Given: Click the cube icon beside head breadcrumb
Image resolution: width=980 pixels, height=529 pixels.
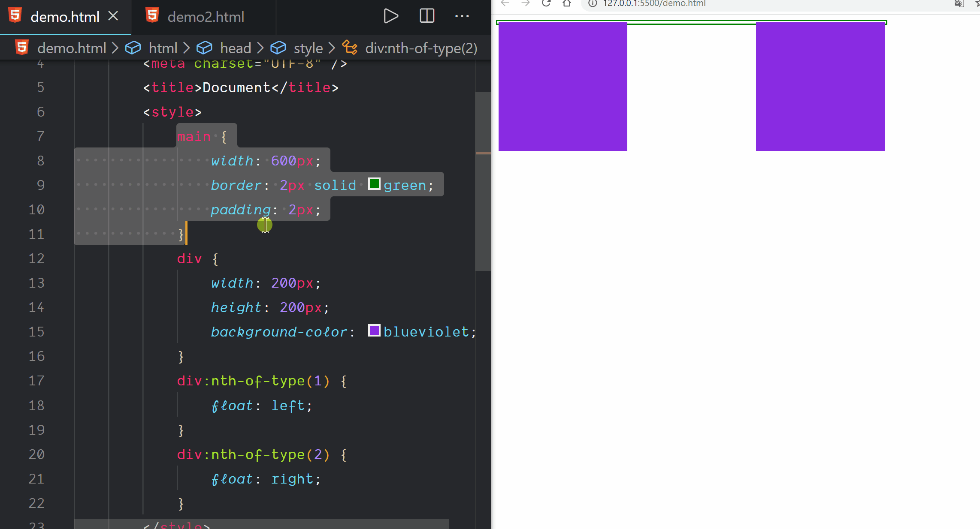Looking at the screenshot, I should [204, 48].
